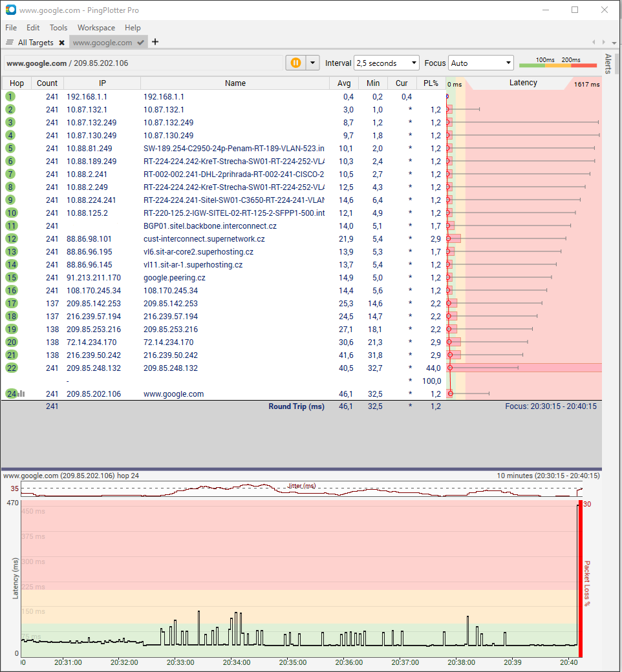Viewport: 622px width, 672px height.
Task: Open the Focus Auto dropdown
Action: pos(480,63)
